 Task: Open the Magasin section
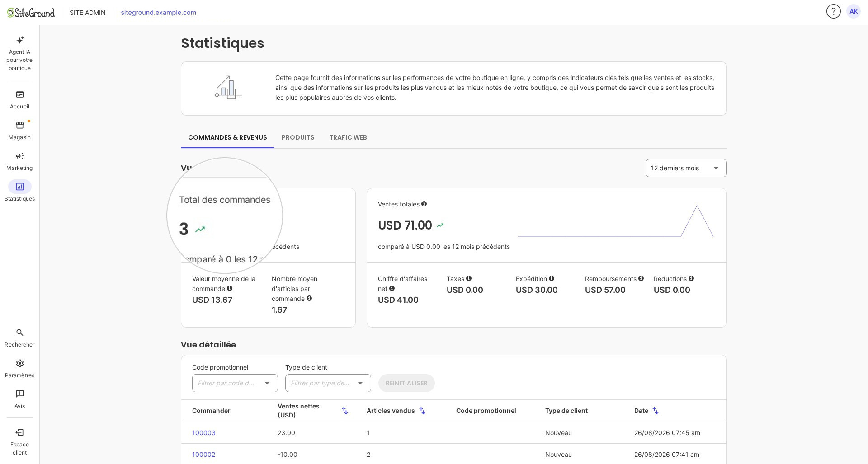[x=19, y=131]
